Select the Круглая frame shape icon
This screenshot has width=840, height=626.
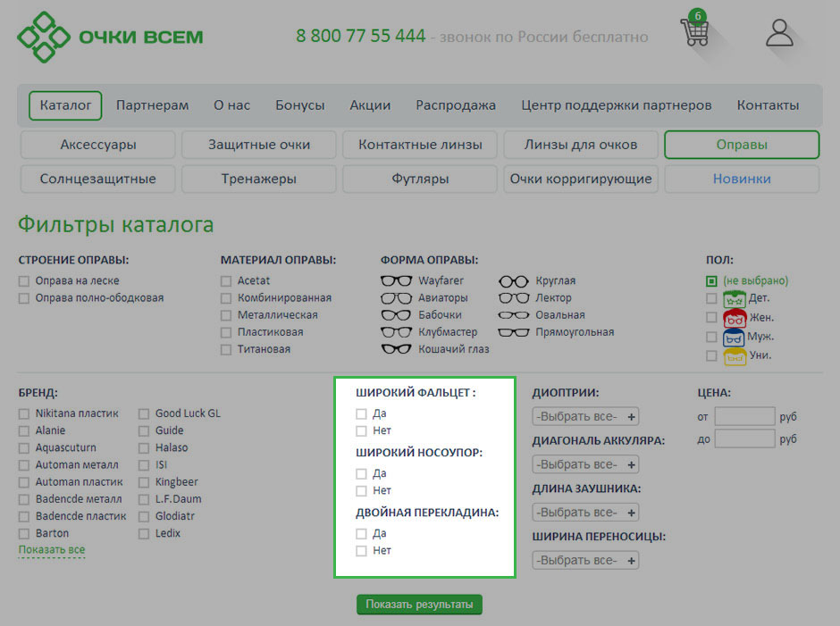pyautogui.click(x=514, y=280)
